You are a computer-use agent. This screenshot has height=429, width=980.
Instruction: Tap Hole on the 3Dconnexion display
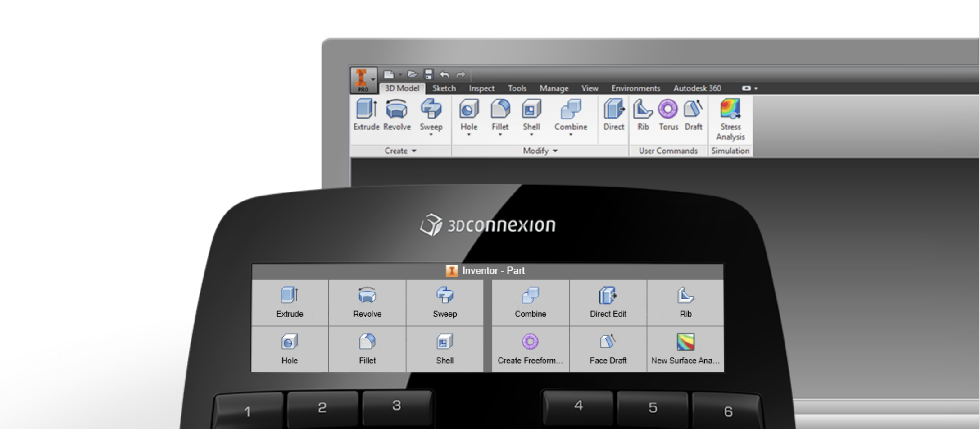coord(290,349)
